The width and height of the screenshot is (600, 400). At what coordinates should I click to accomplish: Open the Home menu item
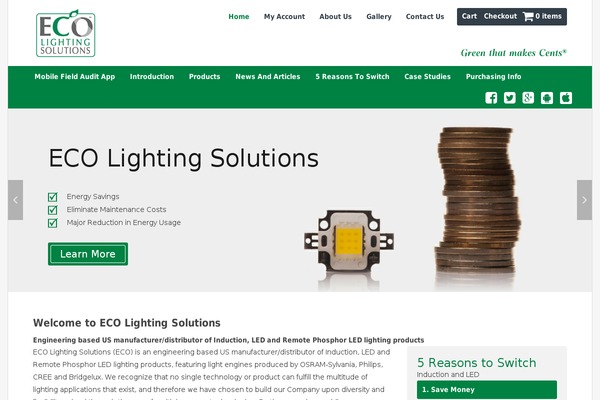point(239,16)
